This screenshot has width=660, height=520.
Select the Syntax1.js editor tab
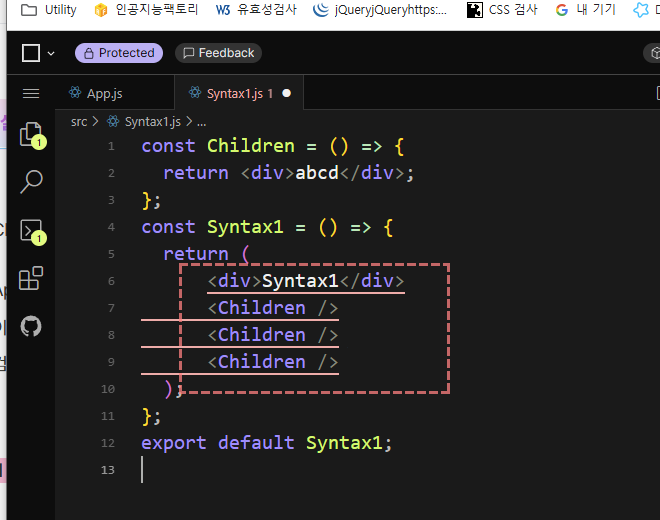coord(233,93)
